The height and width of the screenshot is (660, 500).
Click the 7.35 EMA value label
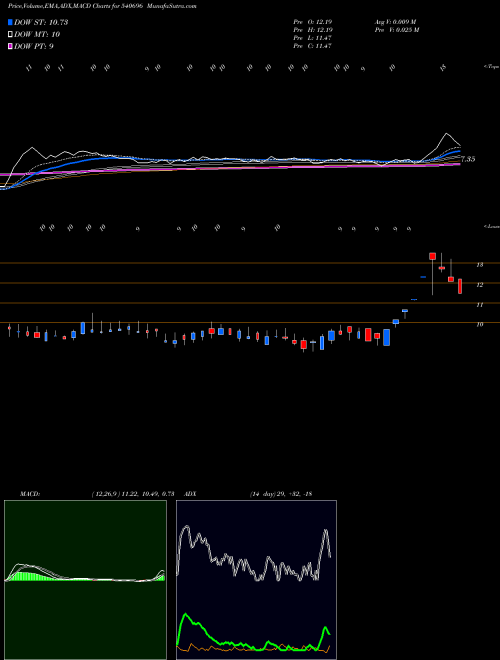coord(468,160)
